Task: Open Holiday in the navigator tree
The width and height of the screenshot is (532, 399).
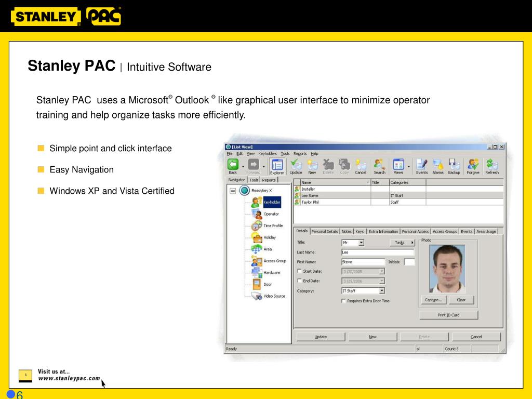Action: tap(270, 237)
